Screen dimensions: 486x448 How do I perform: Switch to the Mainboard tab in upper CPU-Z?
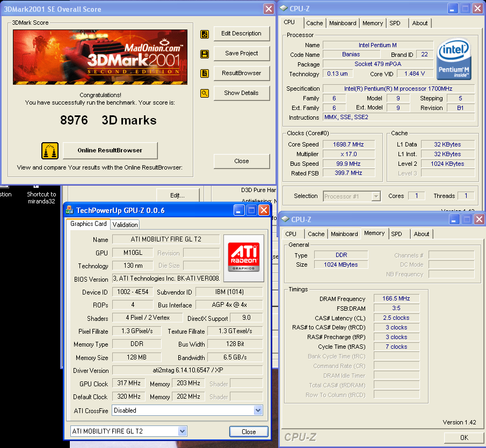point(343,23)
